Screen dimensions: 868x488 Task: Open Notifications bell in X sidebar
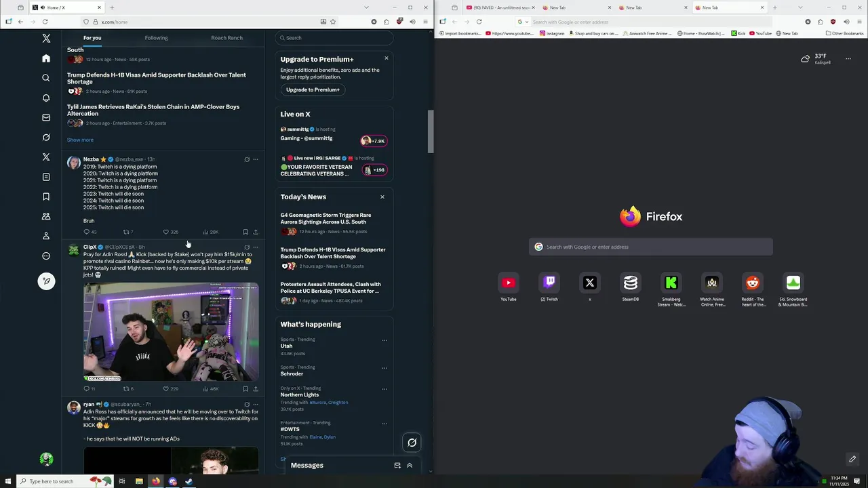point(46,98)
